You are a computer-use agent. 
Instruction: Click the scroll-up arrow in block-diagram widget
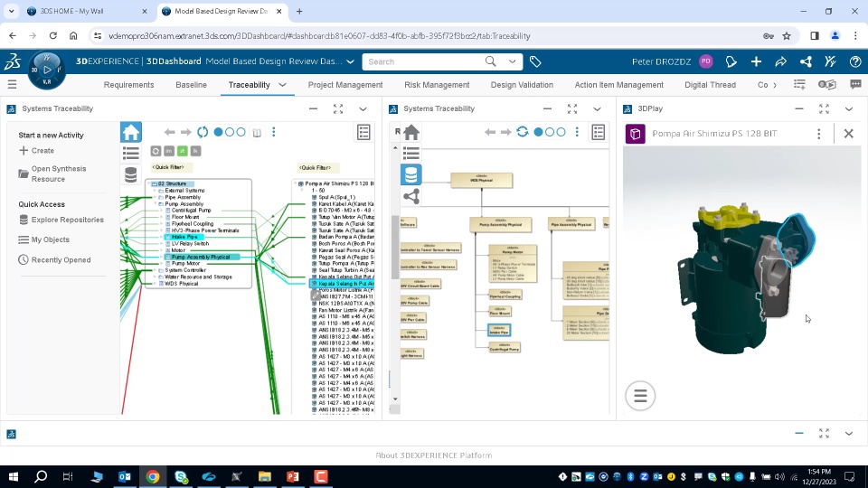(395, 147)
